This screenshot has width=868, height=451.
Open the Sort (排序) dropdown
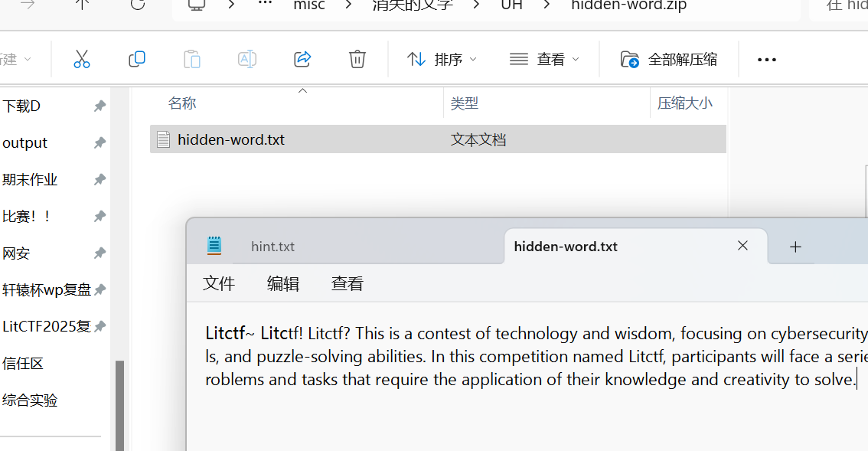[x=441, y=59]
